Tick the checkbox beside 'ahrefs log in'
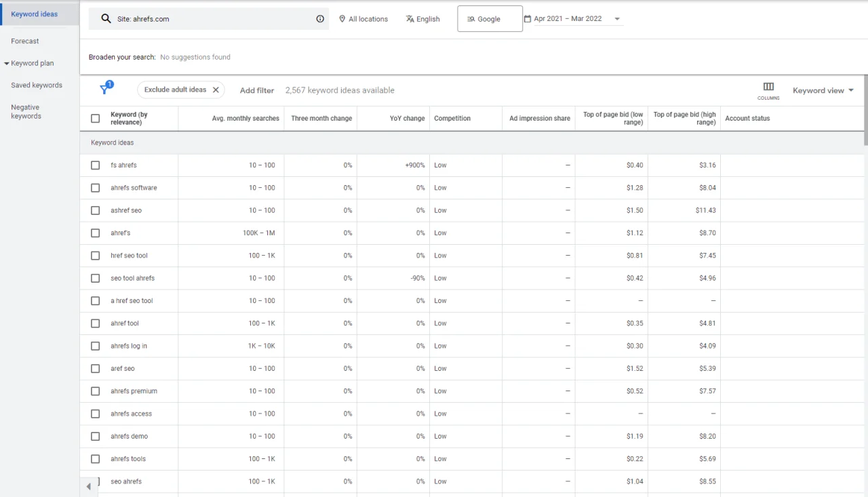The height and width of the screenshot is (497, 868). coord(95,346)
